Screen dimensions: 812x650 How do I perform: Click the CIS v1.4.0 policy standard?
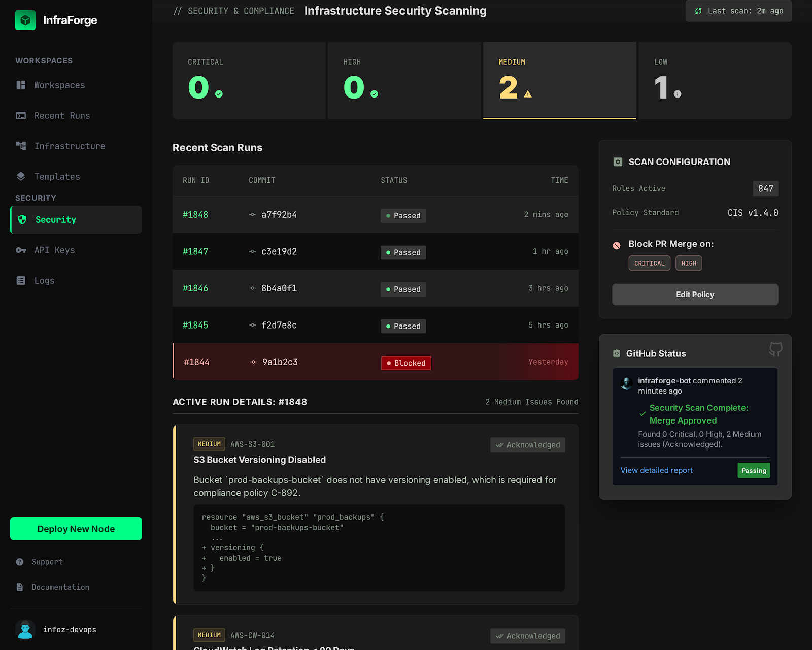[753, 213]
